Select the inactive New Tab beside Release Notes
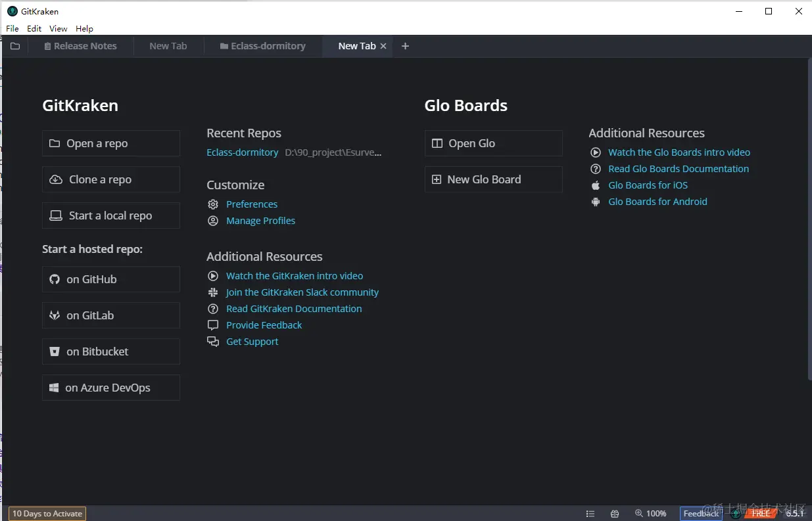The image size is (812, 521). [x=168, y=46]
